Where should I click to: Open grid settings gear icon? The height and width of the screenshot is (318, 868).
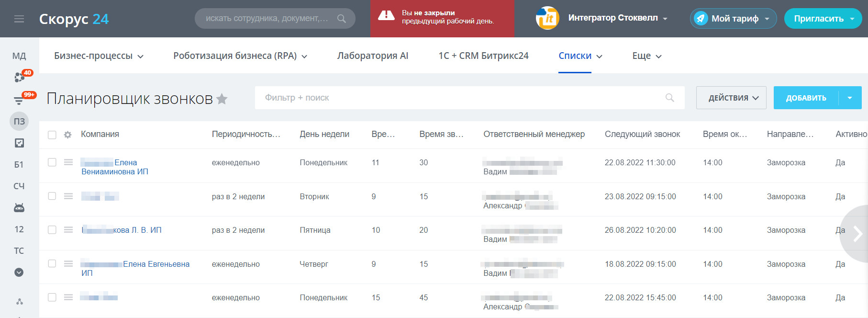pos(68,135)
